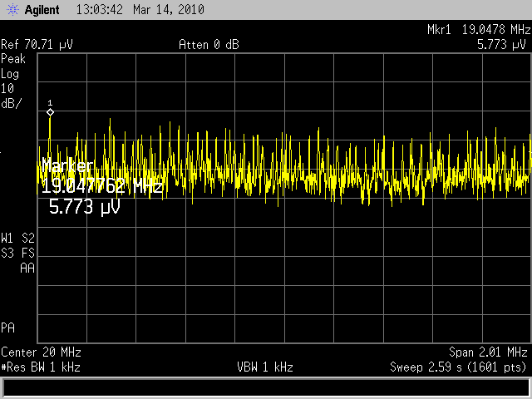Click the VBW 1 kHz setting

tap(265, 367)
